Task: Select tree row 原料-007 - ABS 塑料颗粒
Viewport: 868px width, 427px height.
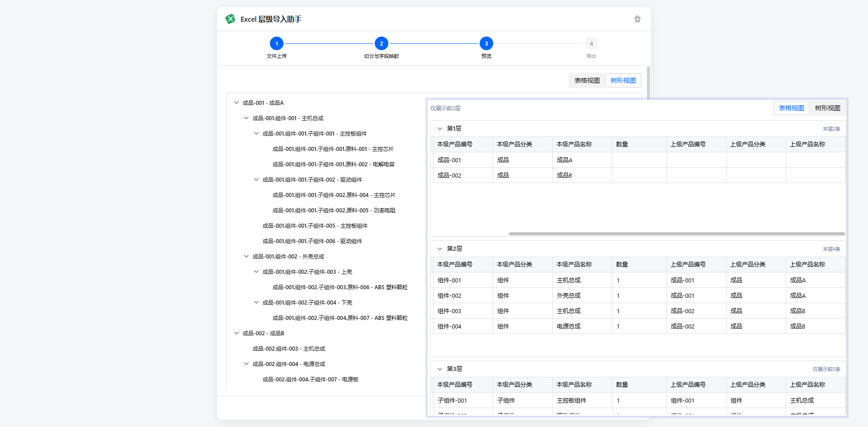Action: (x=340, y=318)
